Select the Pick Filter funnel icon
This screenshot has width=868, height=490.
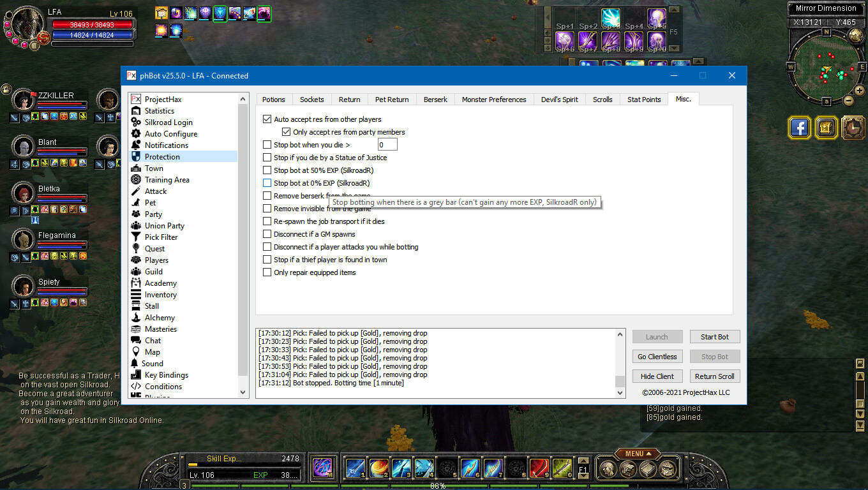point(135,237)
